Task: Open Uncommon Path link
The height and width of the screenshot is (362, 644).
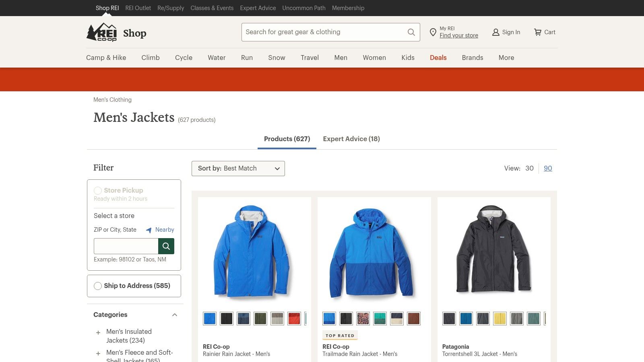Action: click(304, 8)
